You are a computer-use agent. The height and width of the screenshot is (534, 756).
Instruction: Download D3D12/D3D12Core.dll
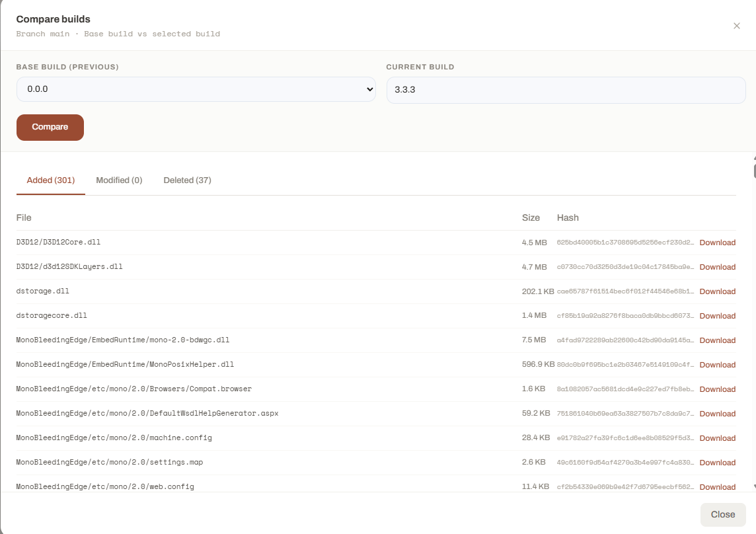(x=718, y=243)
